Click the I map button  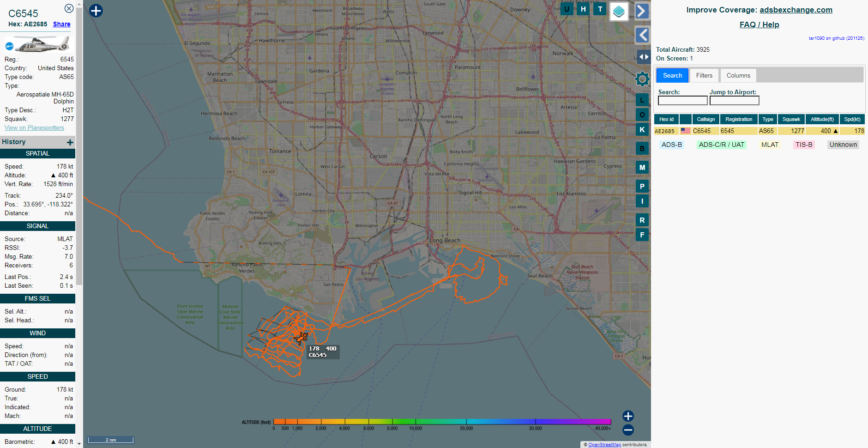pos(642,201)
